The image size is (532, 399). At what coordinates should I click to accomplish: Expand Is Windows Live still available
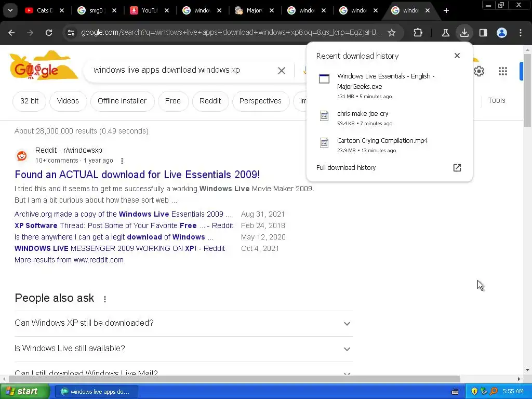183,349
